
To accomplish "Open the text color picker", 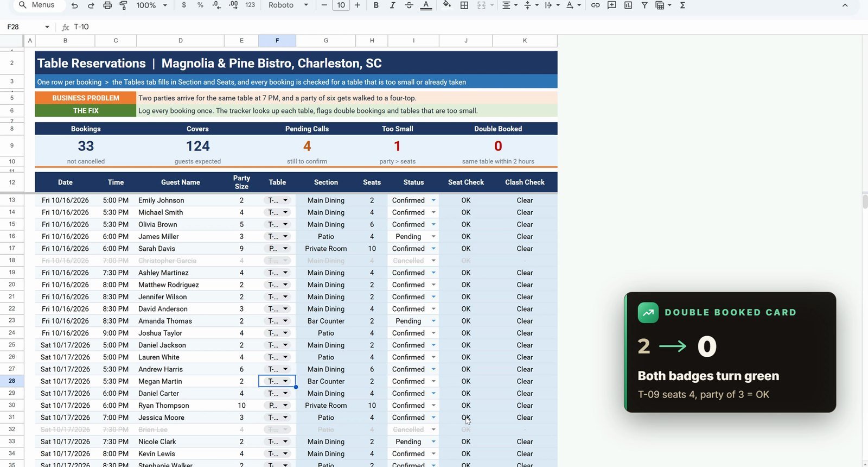I will point(426,5).
